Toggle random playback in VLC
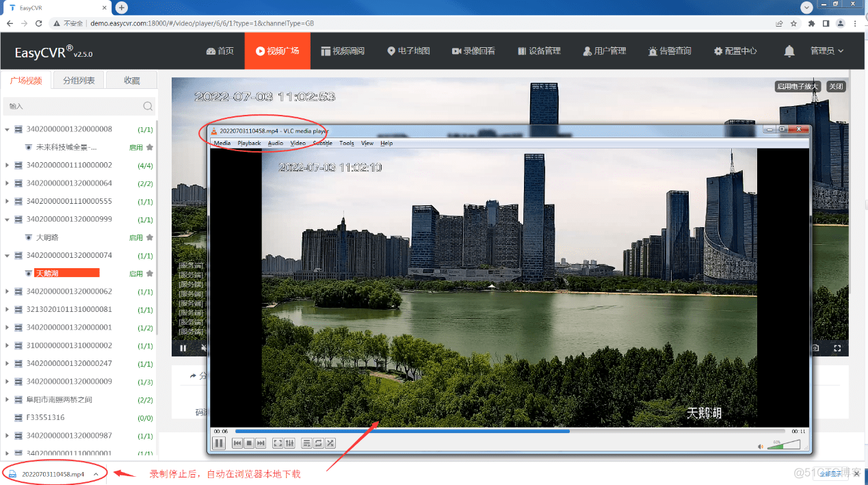868x485 pixels. click(330, 443)
